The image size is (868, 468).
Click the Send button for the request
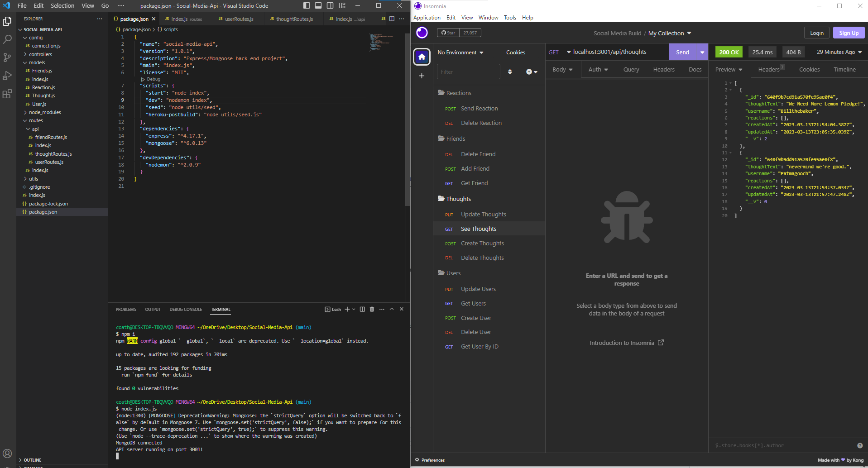(682, 52)
